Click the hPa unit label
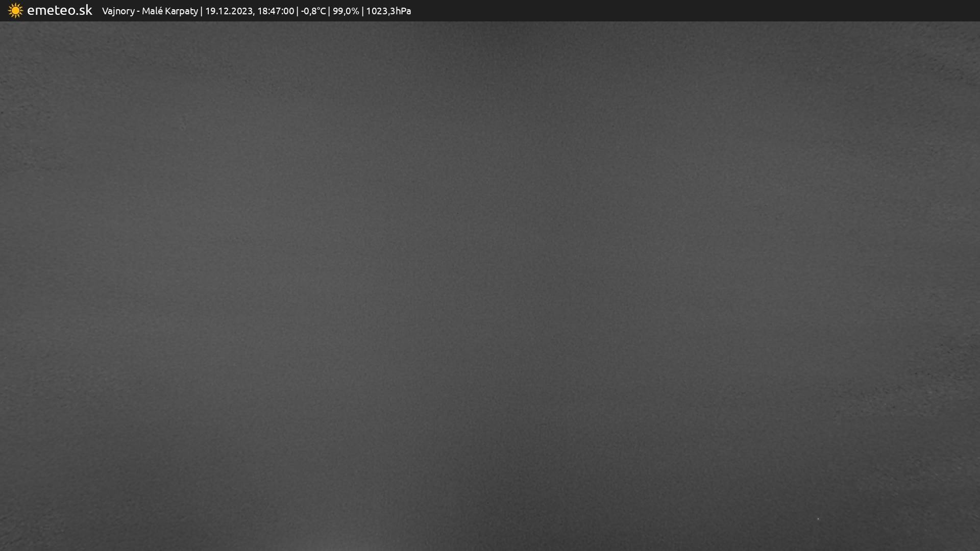 point(403,11)
